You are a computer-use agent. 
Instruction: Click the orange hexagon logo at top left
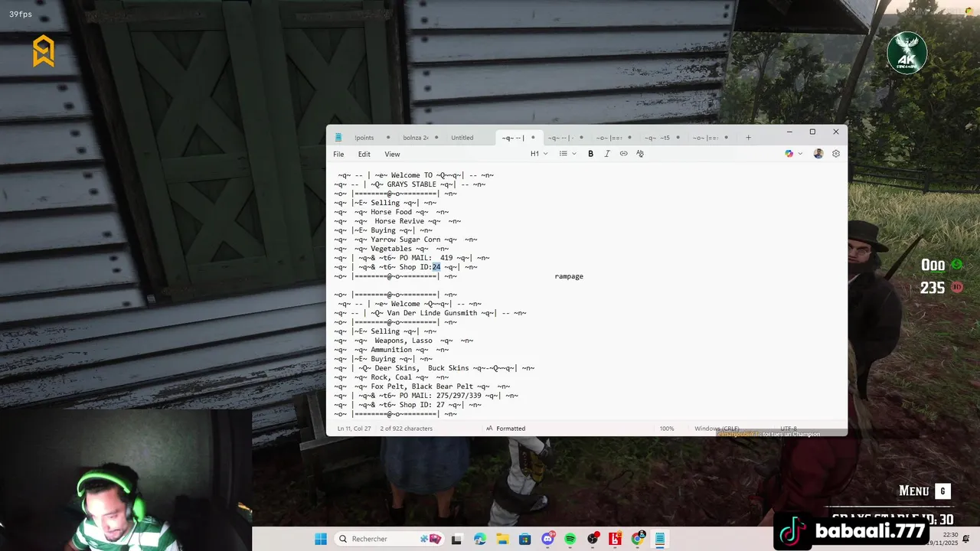[x=44, y=51]
